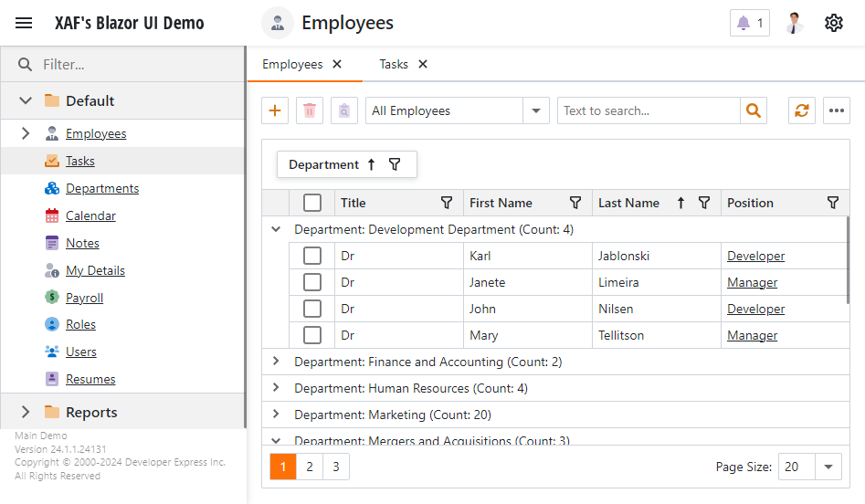Open the Last Name column filter

pos(704,203)
